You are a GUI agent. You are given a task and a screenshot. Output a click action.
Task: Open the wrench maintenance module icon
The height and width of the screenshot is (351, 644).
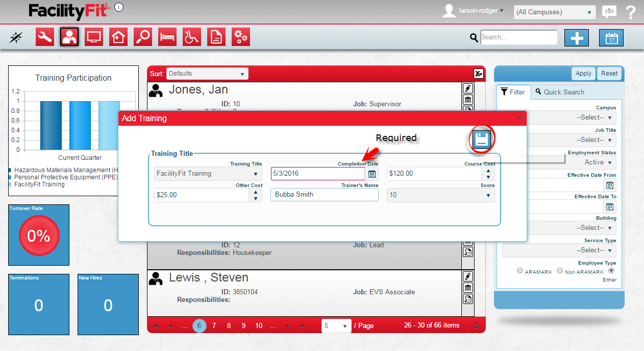click(45, 37)
